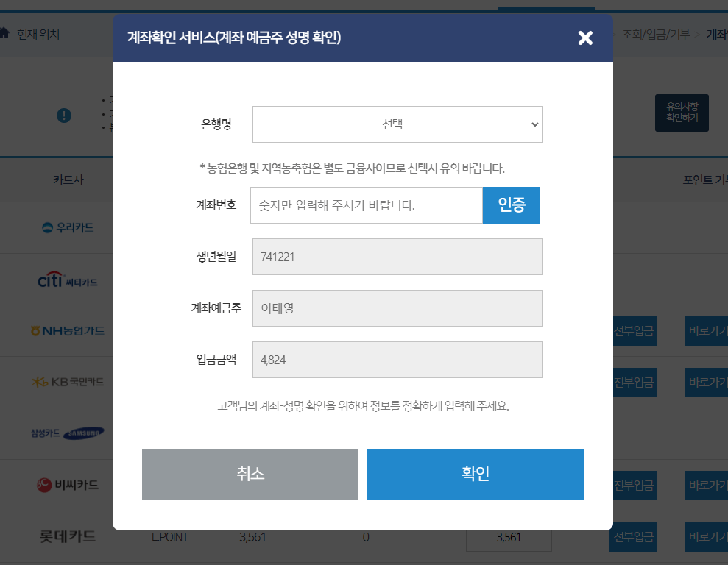Viewport: 728px width, 565px height.
Task: Close the 계좌확인 서비스 modal
Action: tap(585, 38)
